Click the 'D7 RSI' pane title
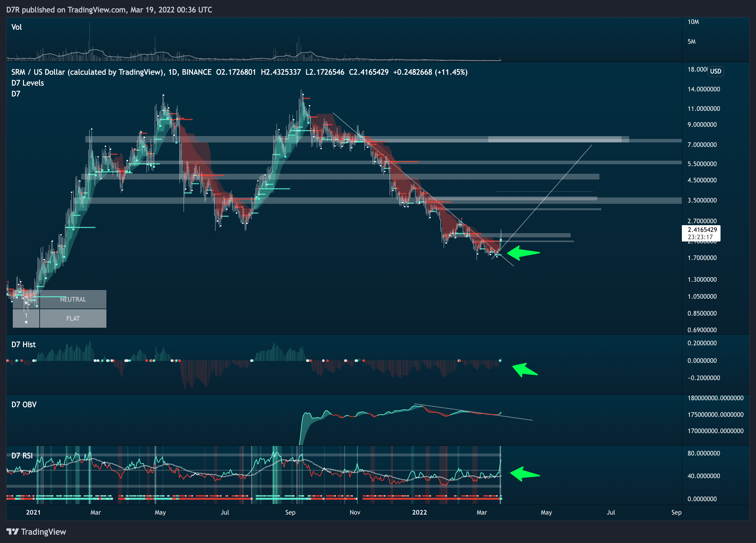Viewport: 756px width, 543px height. (22, 455)
